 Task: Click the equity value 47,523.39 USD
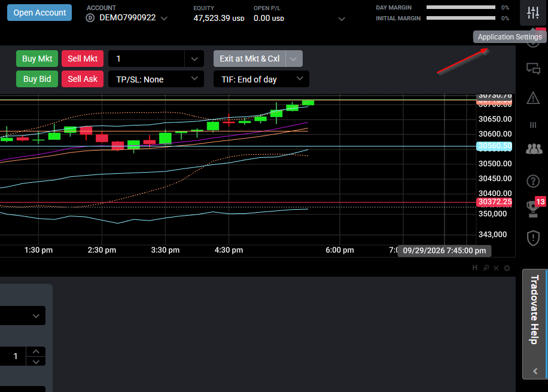pyautogui.click(x=219, y=18)
